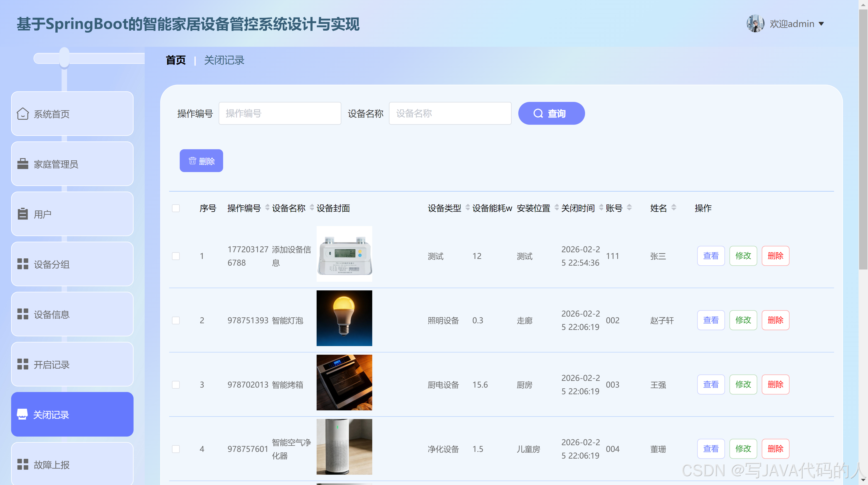
Task: Delete 赵子轩 record
Action: [x=775, y=320]
